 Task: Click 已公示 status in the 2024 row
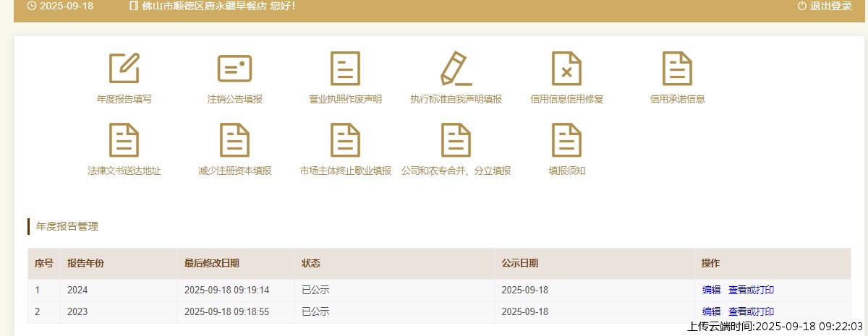pyautogui.click(x=315, y=290)
